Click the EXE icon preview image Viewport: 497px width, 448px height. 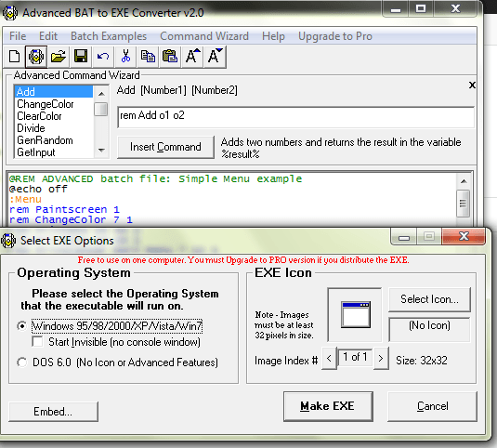click(x=356, y=315)
